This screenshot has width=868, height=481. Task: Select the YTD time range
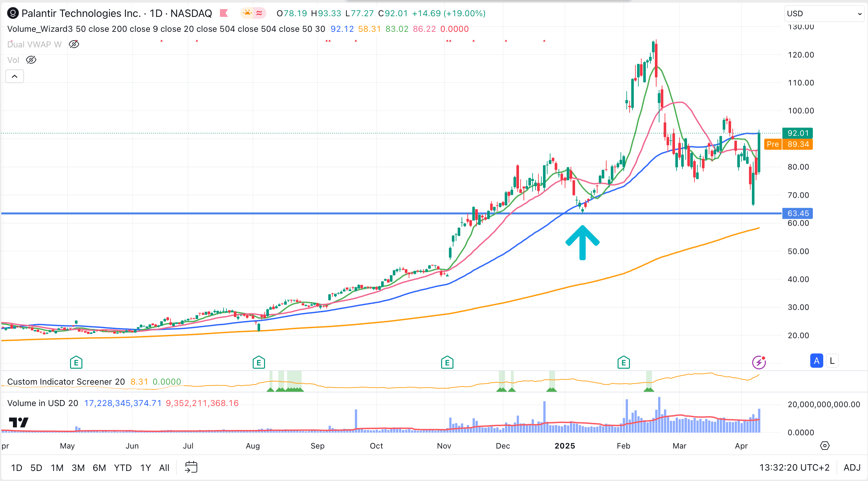click(123, 467)
